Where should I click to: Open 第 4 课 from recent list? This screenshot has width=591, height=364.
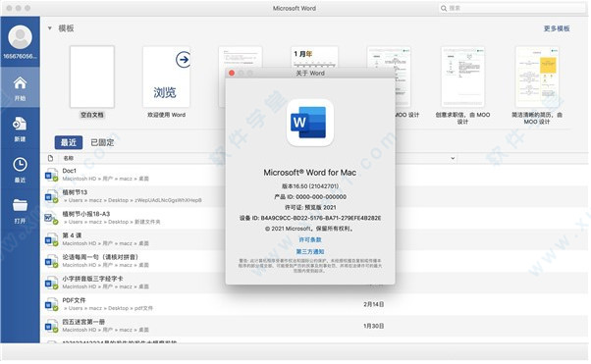coord(72,235)
